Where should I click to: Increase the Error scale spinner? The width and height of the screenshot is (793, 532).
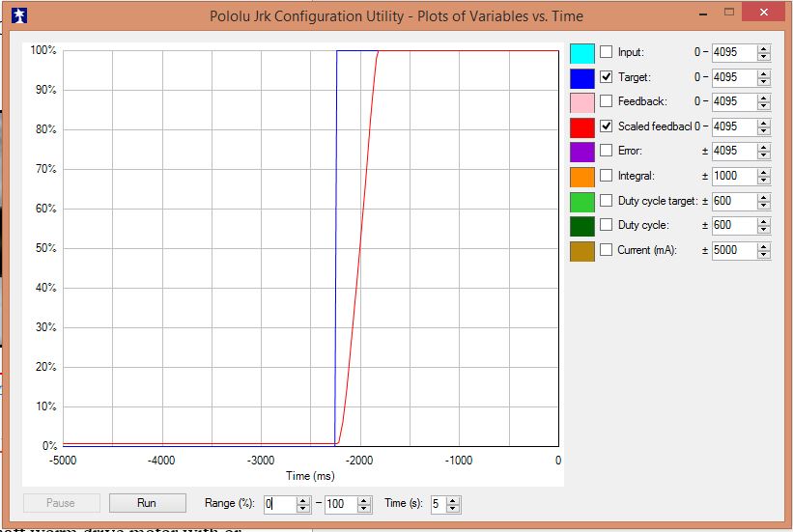click(x=764, y=147)
